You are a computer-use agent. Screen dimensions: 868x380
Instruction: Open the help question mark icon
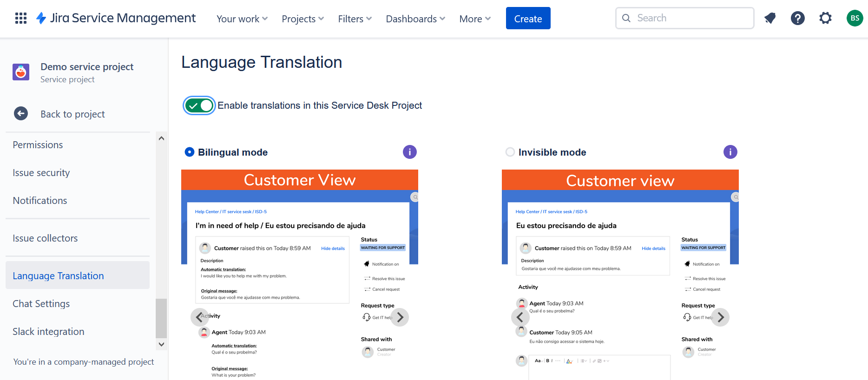tap(798, 18)
